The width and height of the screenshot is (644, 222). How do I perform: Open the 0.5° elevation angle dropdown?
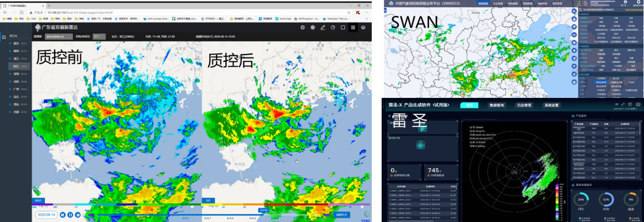pos(99,37)
